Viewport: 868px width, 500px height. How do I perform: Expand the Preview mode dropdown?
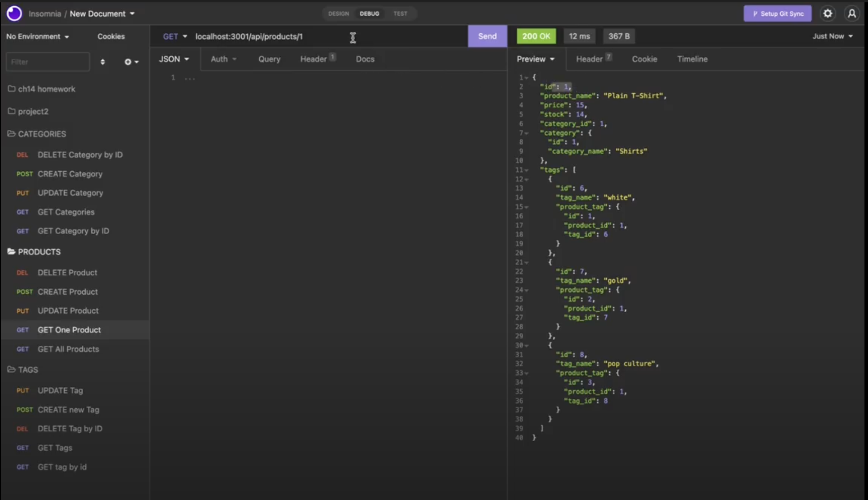click(x=535, y=59)
